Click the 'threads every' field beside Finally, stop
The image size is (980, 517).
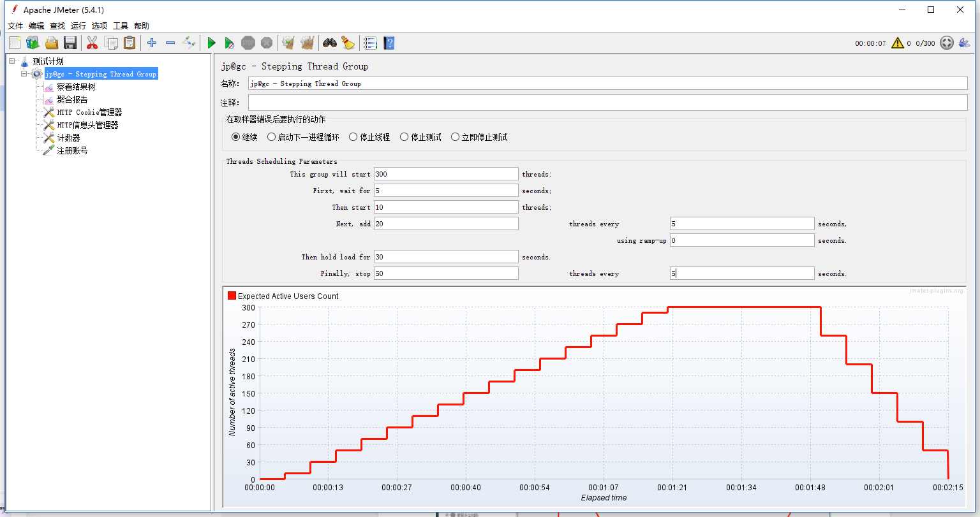[742, 273]
